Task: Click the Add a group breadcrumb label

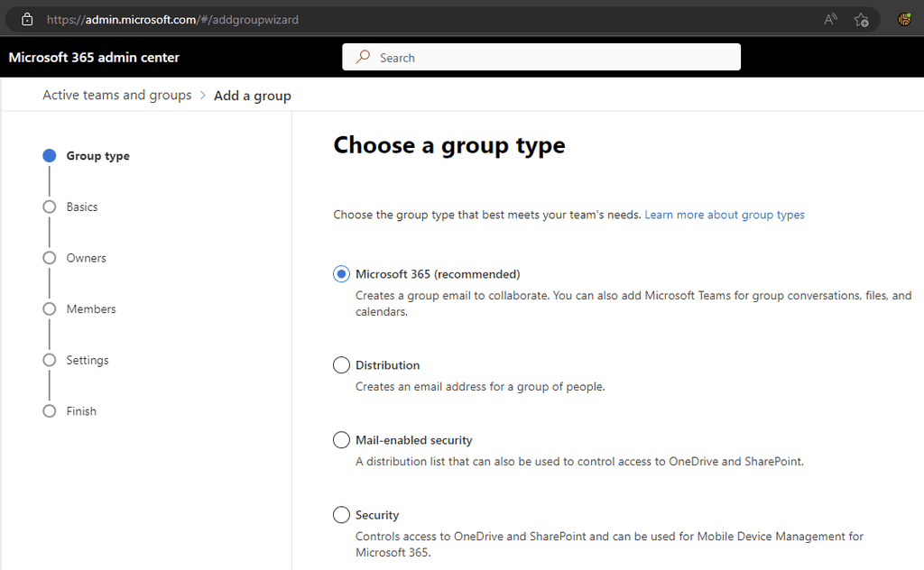Action: click(x=253, y=95)
